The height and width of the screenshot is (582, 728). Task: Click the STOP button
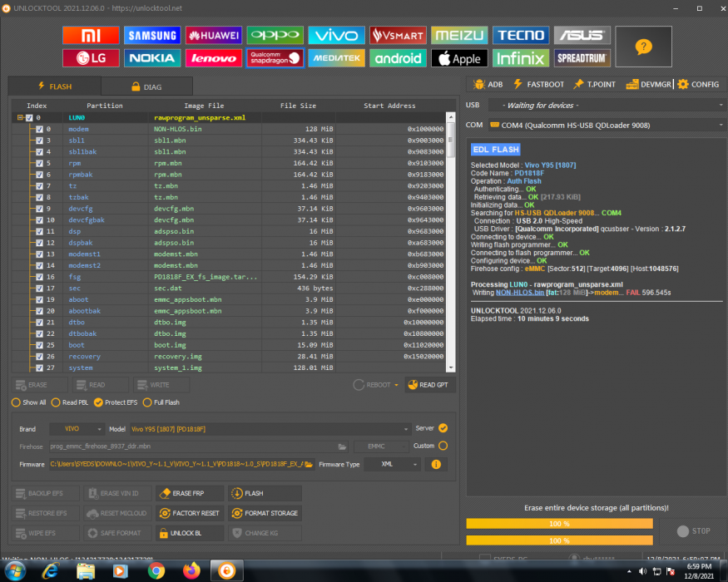point(694,531)
